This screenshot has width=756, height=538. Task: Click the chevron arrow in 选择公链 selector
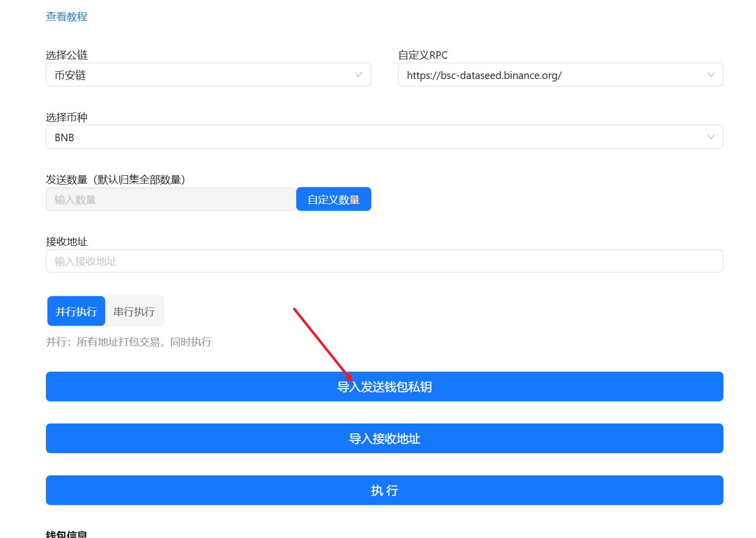(x=358, y=75)
